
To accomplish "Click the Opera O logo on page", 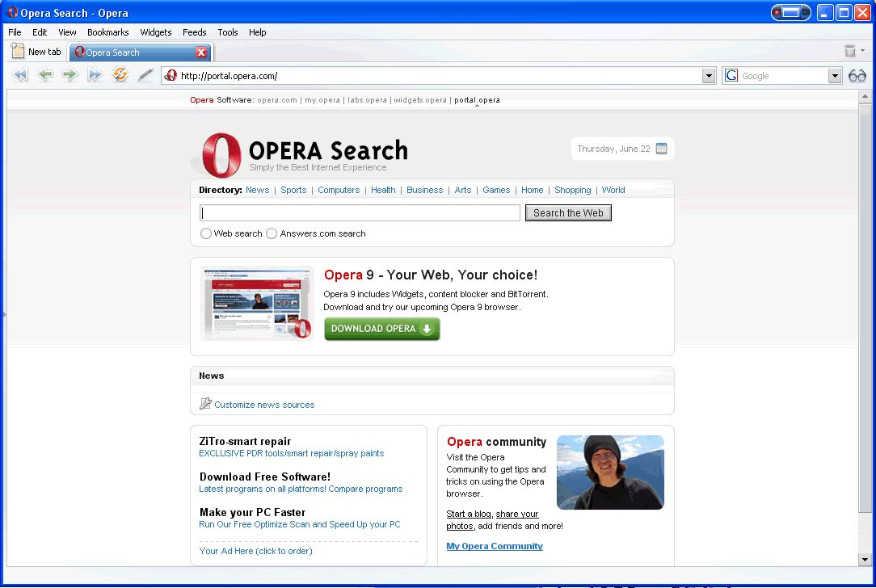I will tap(221, 155).
